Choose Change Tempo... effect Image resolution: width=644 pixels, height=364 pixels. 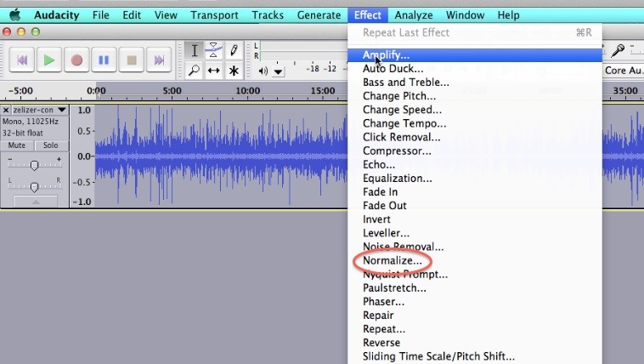coord(475,123)
